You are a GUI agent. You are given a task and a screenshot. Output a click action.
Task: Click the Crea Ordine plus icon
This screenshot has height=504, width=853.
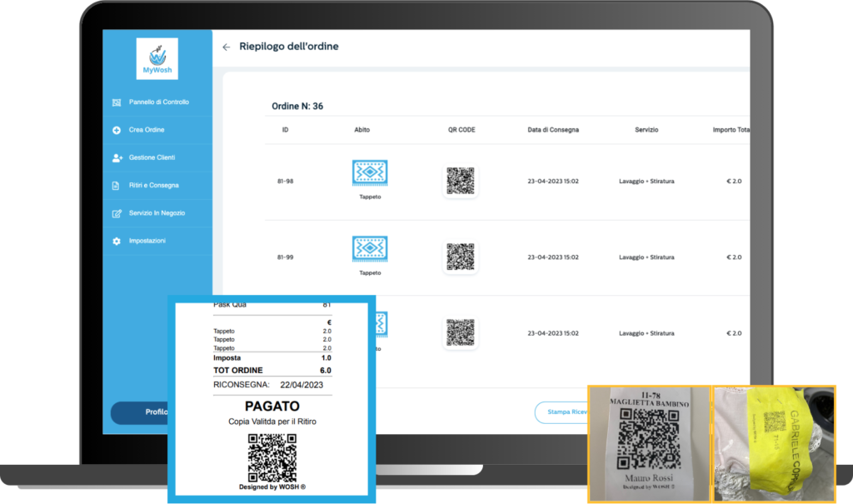[x=117, y=130]
